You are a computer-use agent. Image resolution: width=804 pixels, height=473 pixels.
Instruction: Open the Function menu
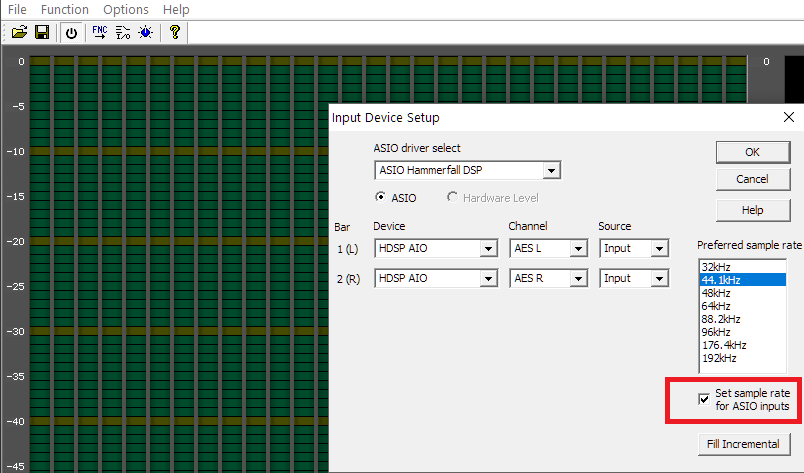(x=65, y=10)
